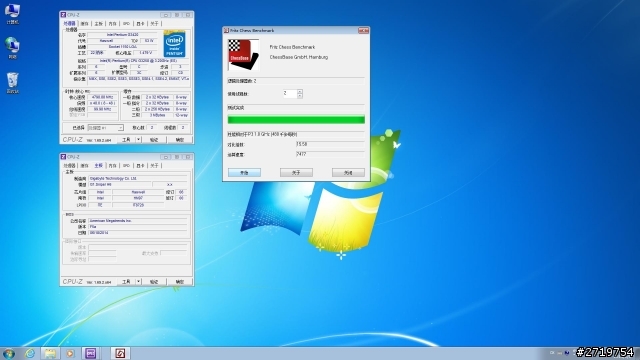The width and height of the screenshot is (640, 360).
Task: Click the green benchmark progress bar
Action: [x=296, y=120]
